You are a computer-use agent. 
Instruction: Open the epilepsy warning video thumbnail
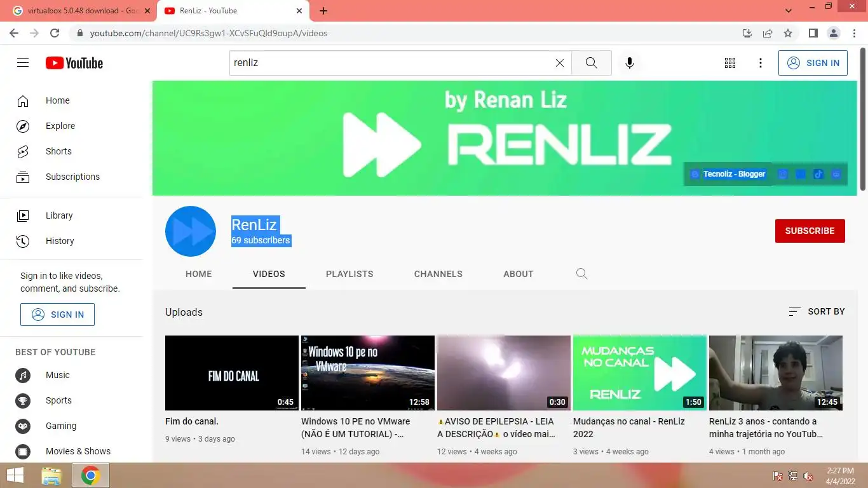(504, 373)
